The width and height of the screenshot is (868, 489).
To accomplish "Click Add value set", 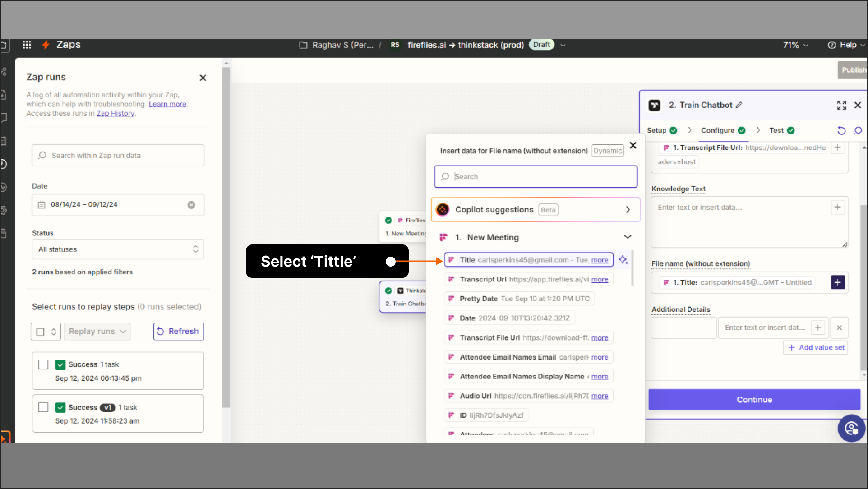I will tap(816, 347).
